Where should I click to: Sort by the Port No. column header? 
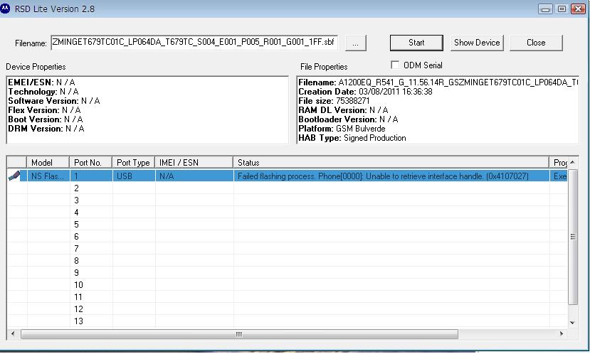(x=90, y=162)
